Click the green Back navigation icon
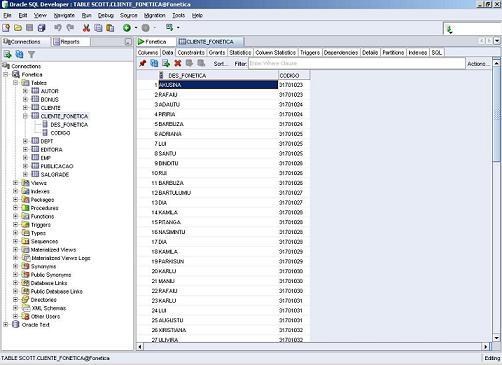The height and width of the screenshot is (365, 502). click(127, 28)
